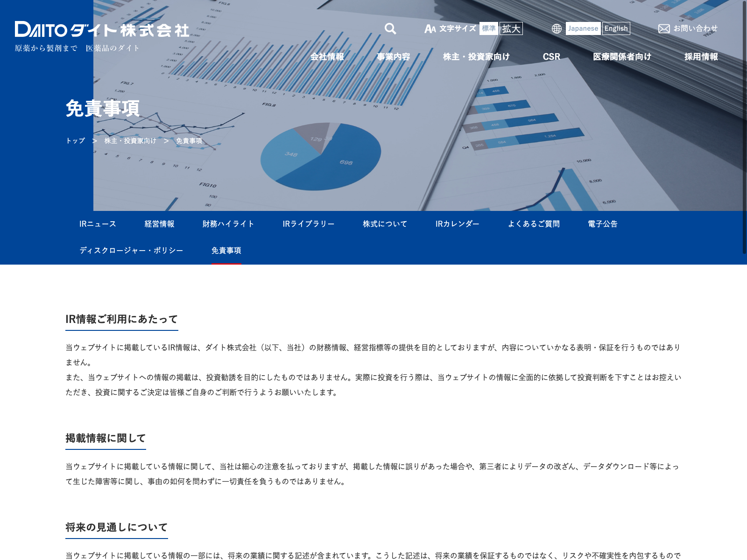747x560 pixels.
Task: Switch language to English
Action: coord(616,28)
